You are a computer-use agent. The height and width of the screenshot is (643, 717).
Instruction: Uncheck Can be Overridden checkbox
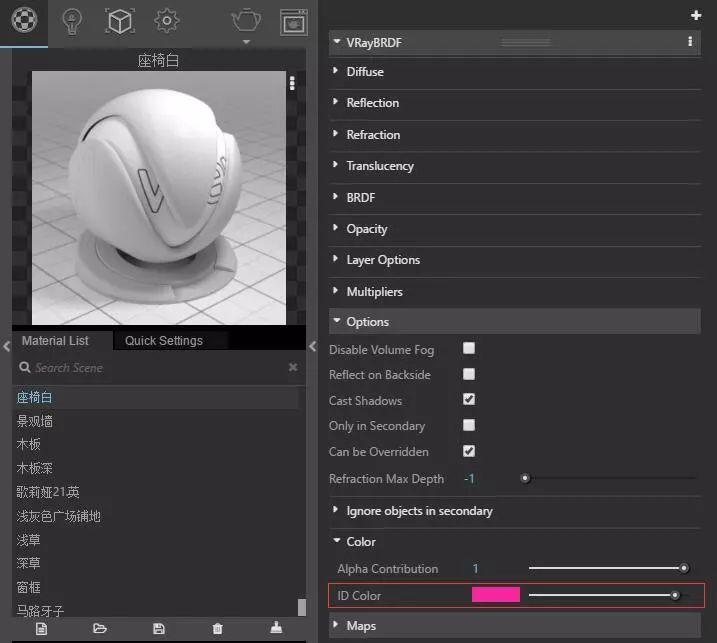tap(469, 451)
